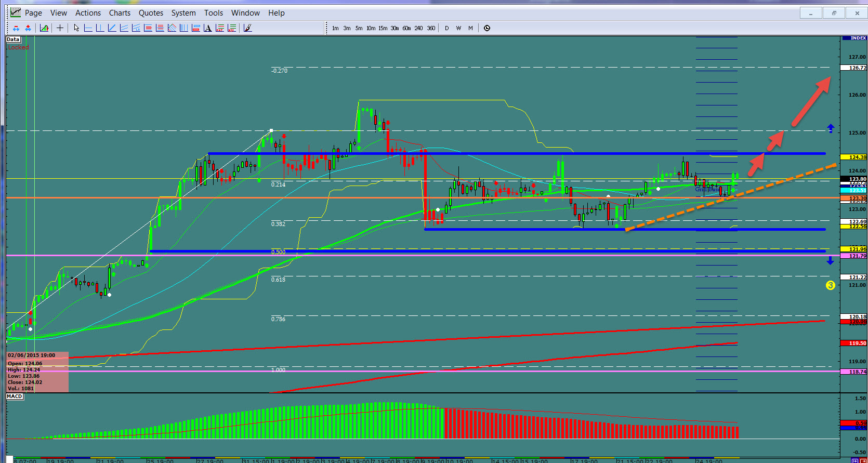Switch to the 30m timeframe
Viewport: 868px width, 463px height.
click(394, 28)
